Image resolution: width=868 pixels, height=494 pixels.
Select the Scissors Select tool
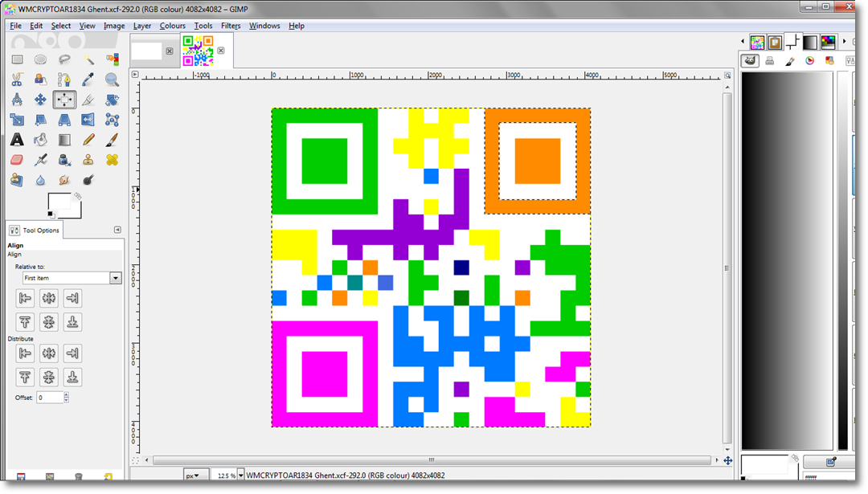[17, 80]
